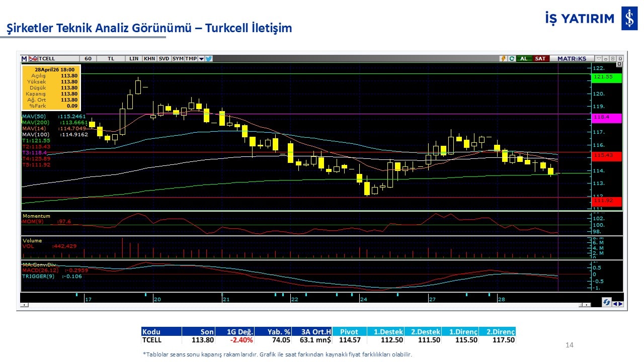Image resolution: width=644 pixels, height=362 pixels.
Task: Toggle the SVD chart option
Action: [164, 59]
